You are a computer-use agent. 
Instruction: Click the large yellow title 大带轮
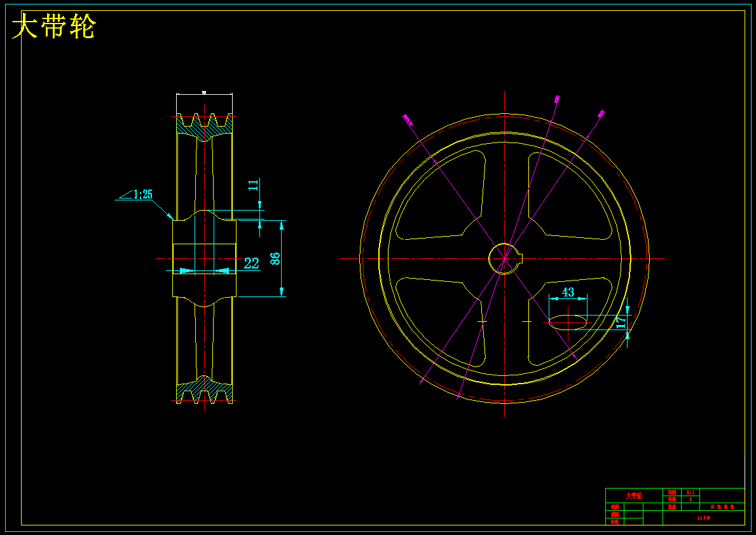[x=54, y=26]
